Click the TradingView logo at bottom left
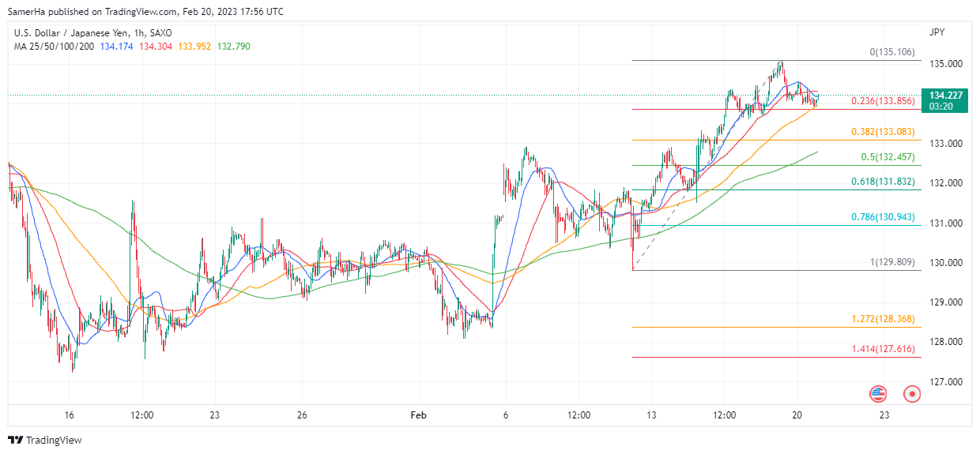Image resolution: width=980 pixels, height=454 pixels. tap(45, 440)
